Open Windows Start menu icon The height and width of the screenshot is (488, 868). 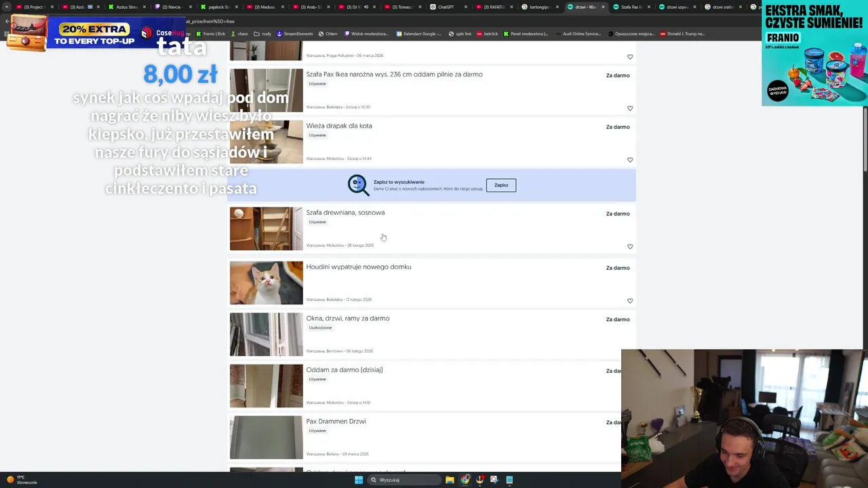point(359,480)
